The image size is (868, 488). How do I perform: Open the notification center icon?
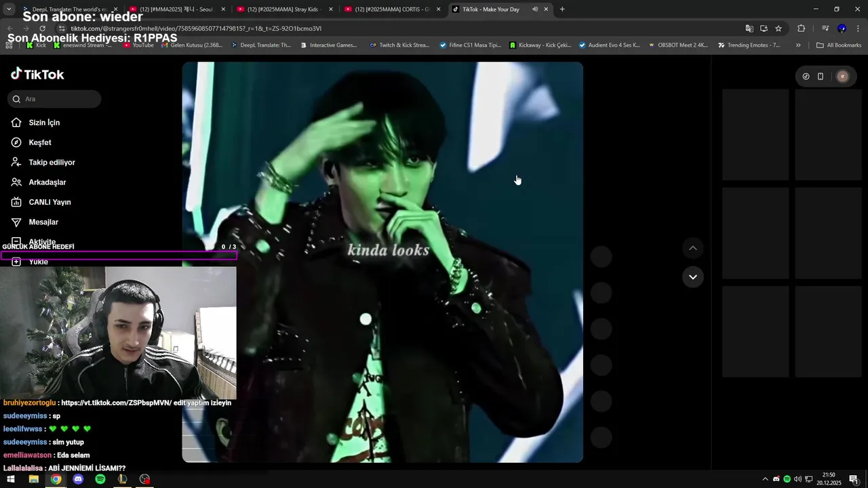854,479
